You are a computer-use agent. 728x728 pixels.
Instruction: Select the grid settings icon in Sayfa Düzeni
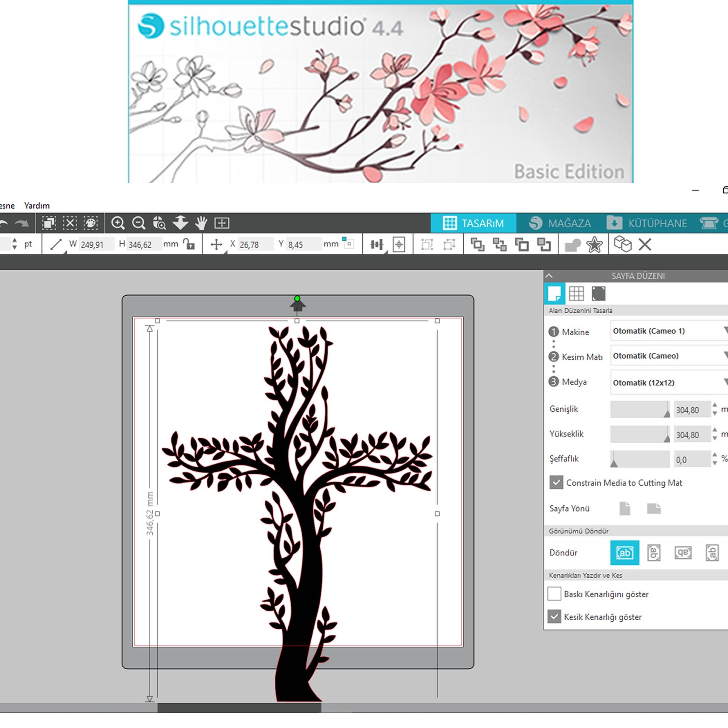(577, 293)
